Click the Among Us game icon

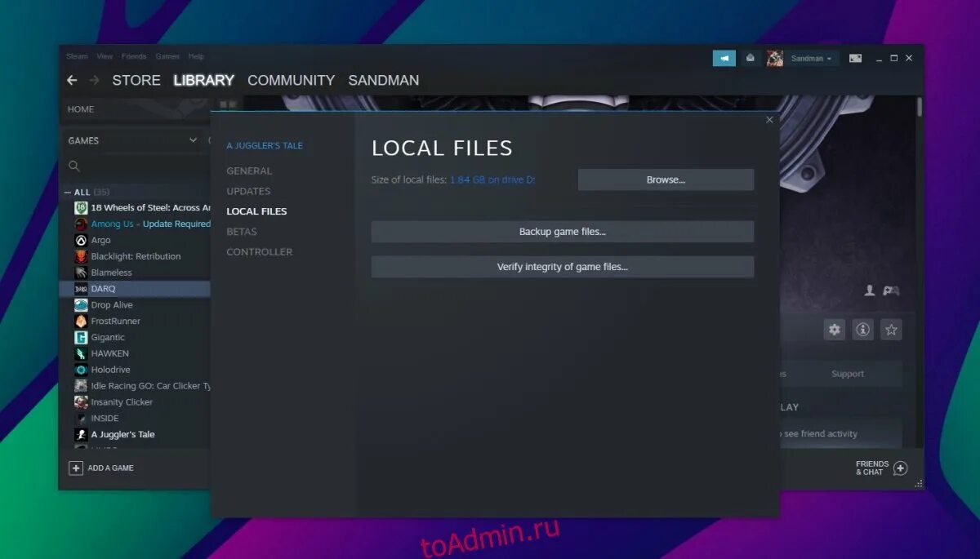81,224
